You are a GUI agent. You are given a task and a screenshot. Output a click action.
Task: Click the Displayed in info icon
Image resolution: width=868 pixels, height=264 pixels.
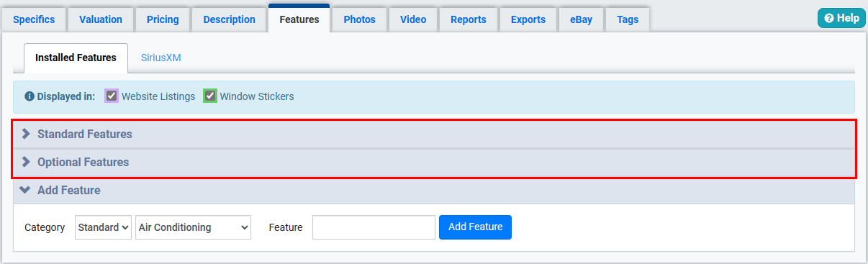30,96
